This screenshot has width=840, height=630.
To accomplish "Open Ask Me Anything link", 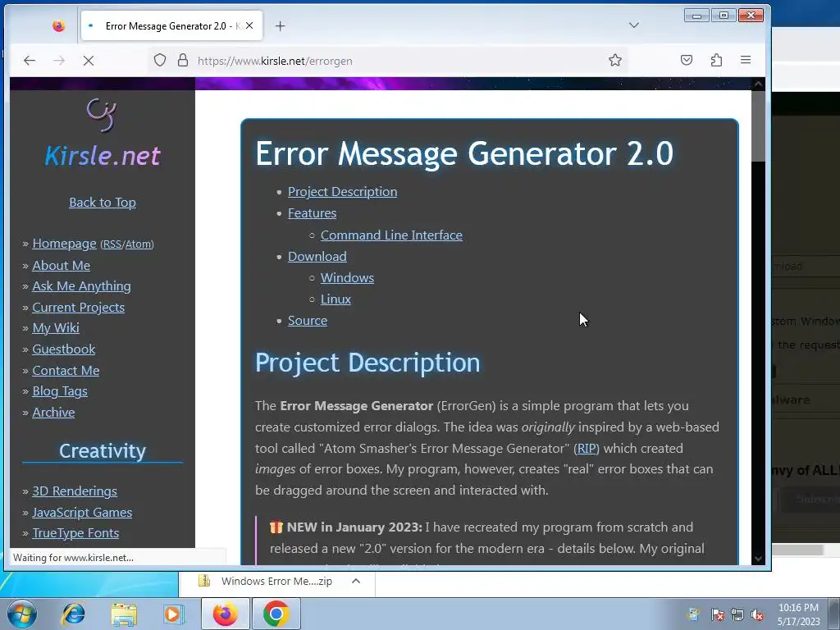I will point(81,286).
